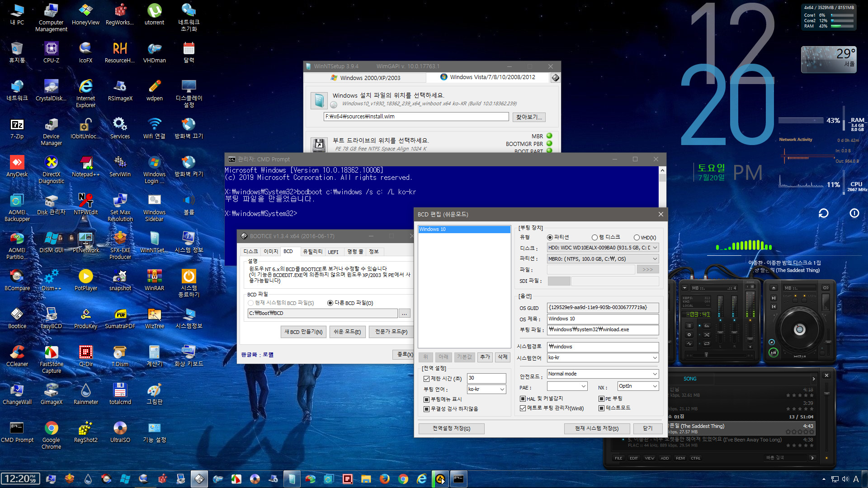Select the 램 디스크 radio option
868x488 pixels.
(594, 237)
